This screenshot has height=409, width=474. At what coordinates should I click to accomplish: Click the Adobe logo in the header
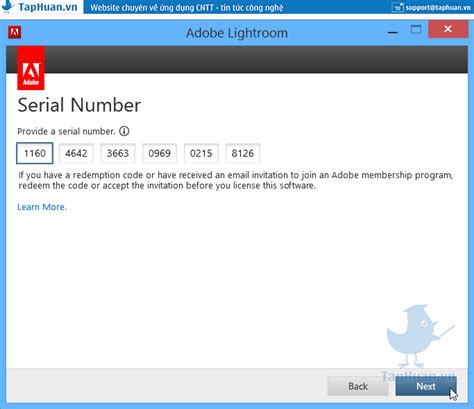(31, 68)
